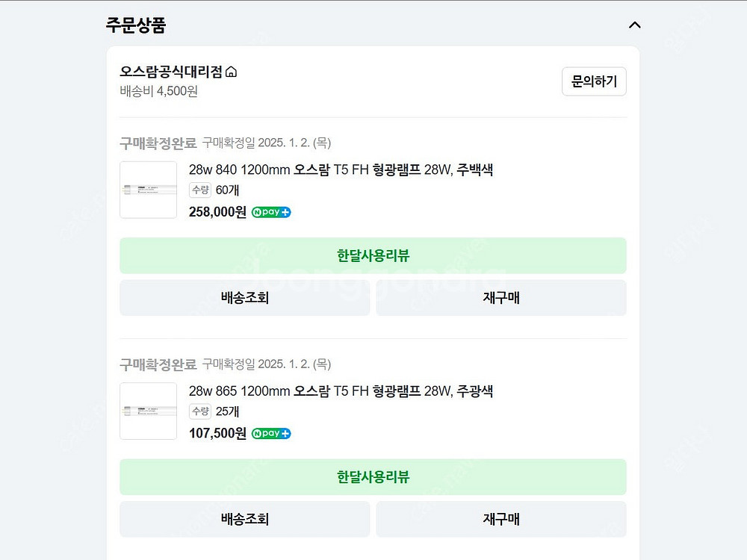Write 한달사용리뷰 for the 주백색 lamp

(373, 255)
